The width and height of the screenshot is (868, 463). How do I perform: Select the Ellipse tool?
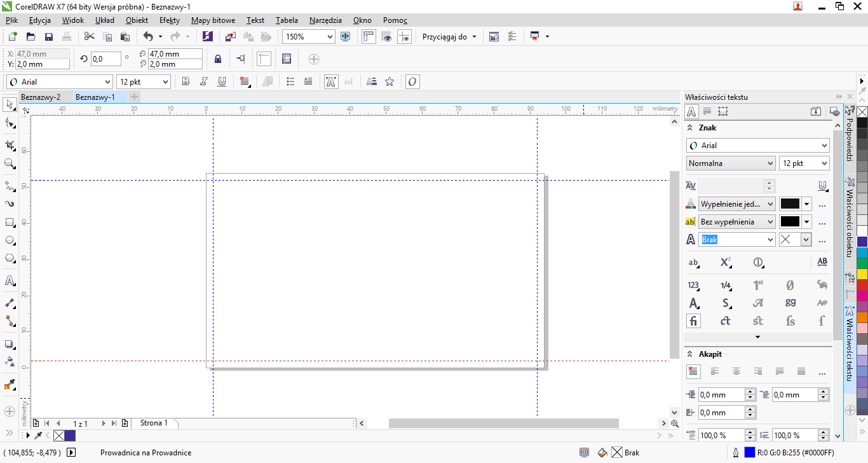(10, 240)
